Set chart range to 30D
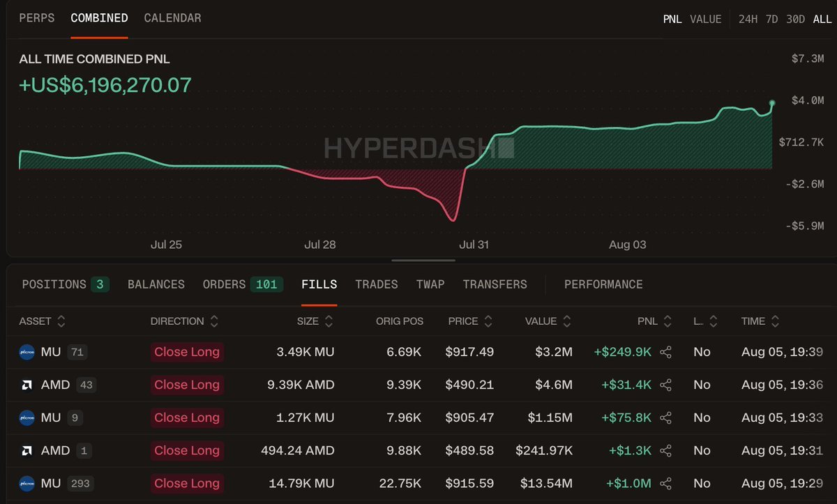This screenshot has width=837, height=504. click(x=796, y=19)
